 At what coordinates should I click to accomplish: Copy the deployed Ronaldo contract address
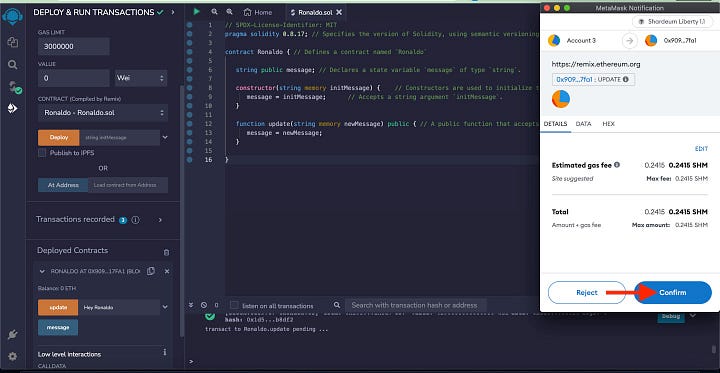coord(151,271)
